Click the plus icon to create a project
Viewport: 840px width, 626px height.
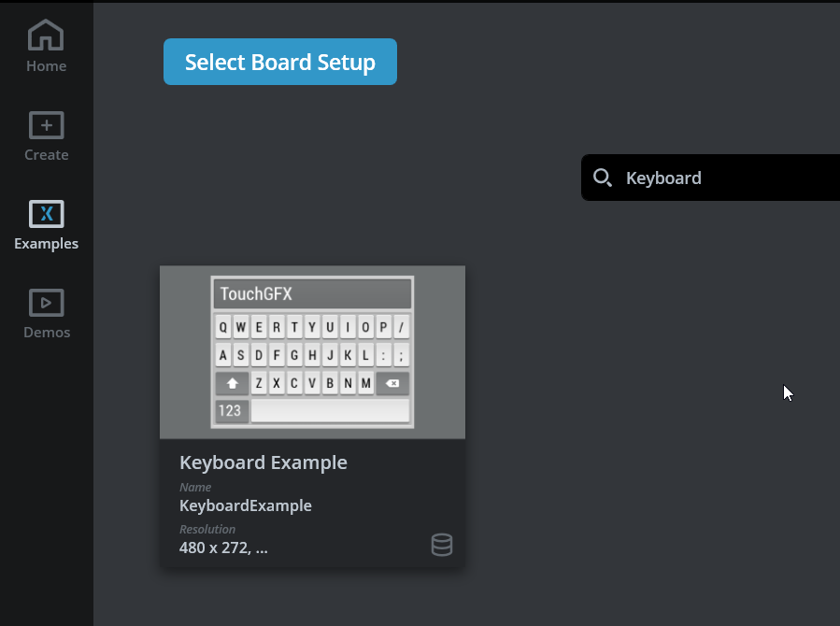point(46,123)
